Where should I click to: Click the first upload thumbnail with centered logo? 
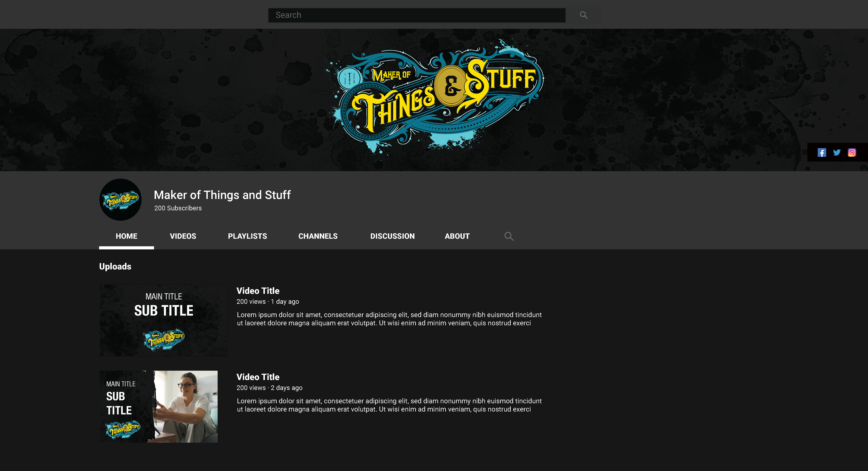click(164, 320)
